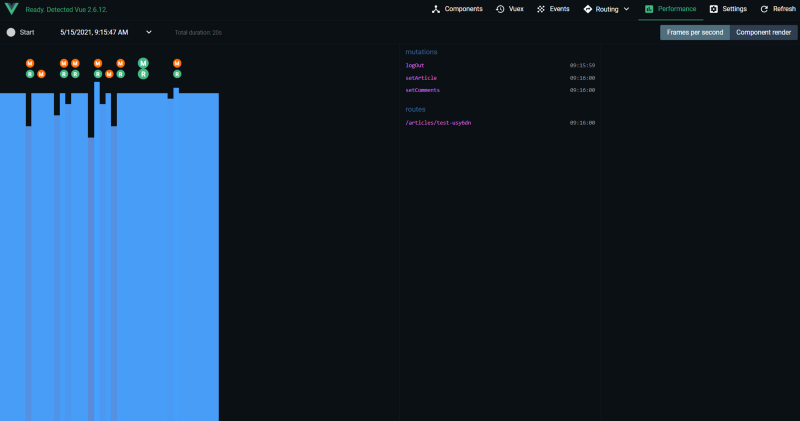Click the /articles/test-usy6dn route entry
This screenshot has width=800, height=421.
coord(438,123)
